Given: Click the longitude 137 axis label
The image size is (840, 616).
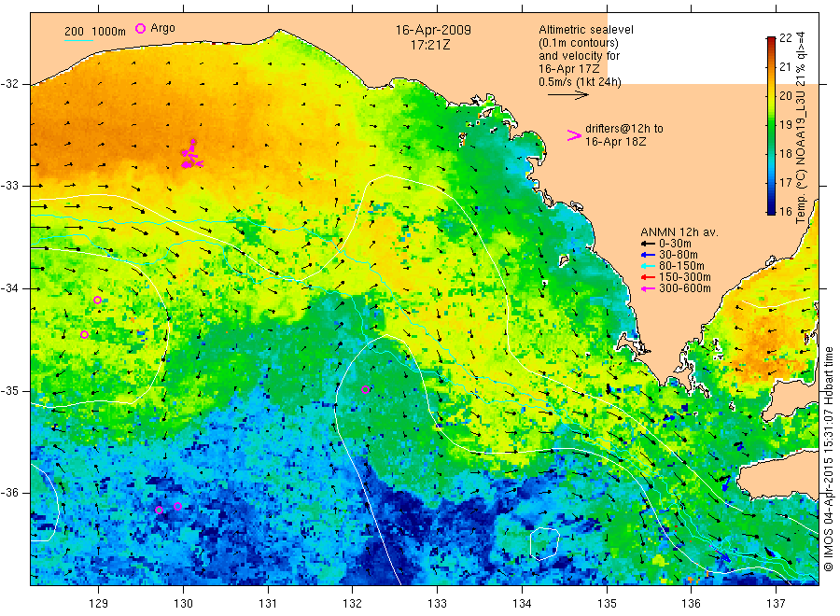Looking at the screenshot, I should [776, 604].
